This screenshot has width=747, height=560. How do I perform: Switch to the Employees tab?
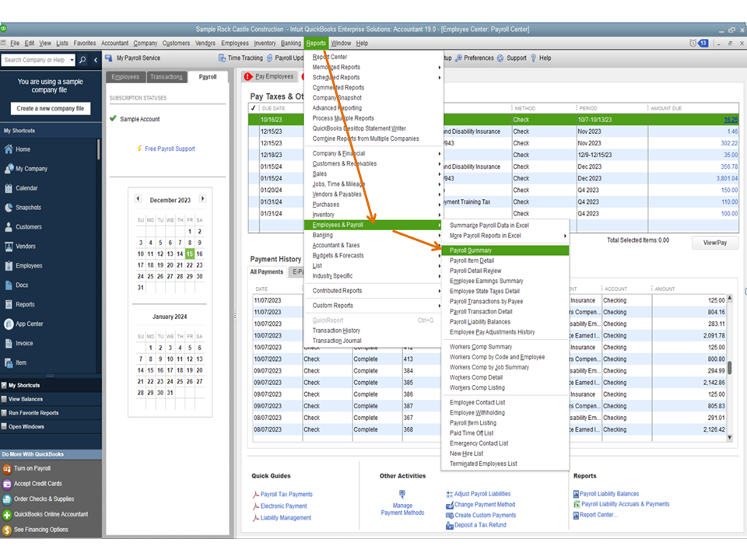[125, 77]
